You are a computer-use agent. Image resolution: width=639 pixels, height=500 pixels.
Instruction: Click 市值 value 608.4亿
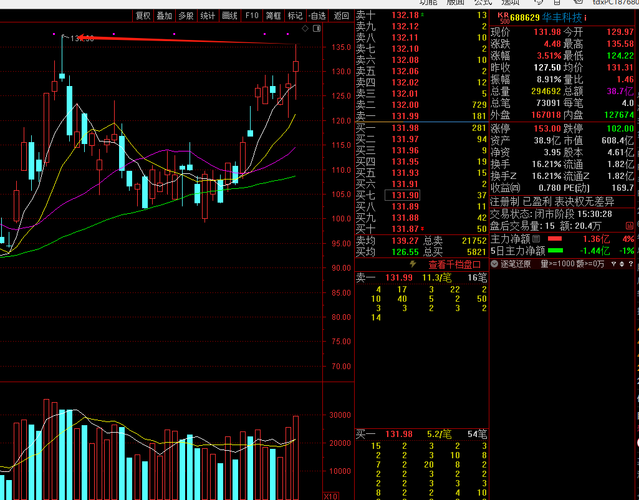(617, 141)
